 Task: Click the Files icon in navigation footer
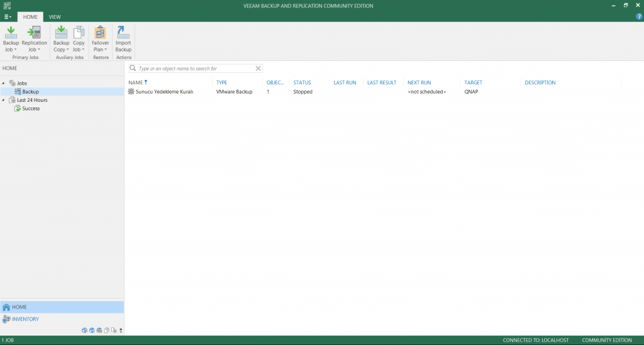tap(107, 330)
